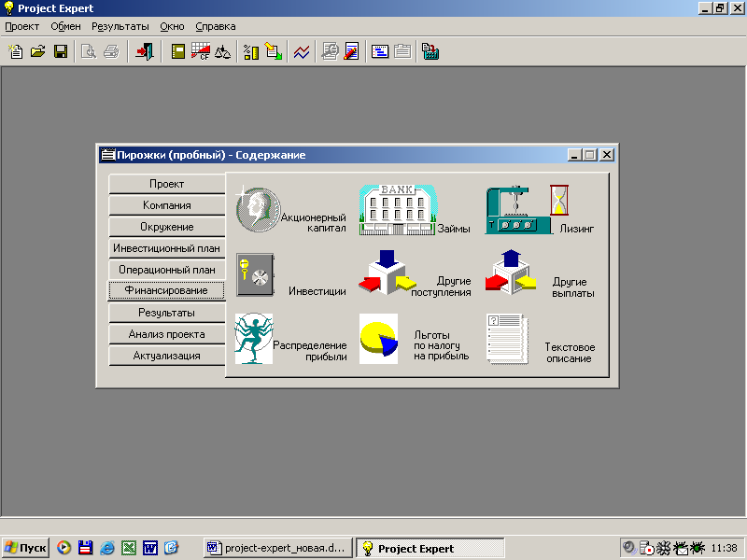This screenshot has width=747, height=560.
Task: Open a project with the folder icon
Action: [x=38, y=51]
